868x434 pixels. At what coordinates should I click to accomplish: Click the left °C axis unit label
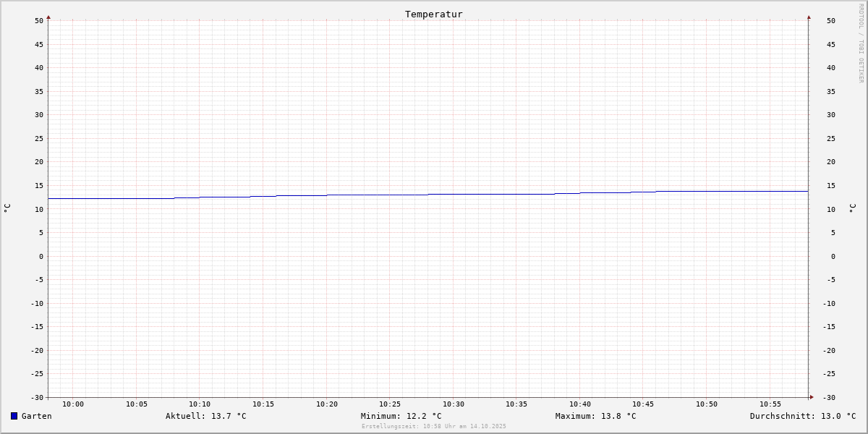(x=7, y=208)
